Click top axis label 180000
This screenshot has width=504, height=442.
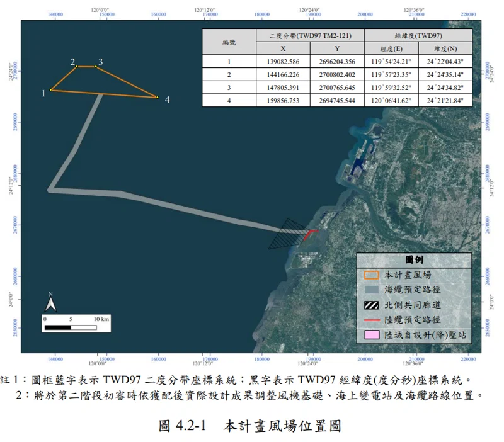click(x=261, y=14)
